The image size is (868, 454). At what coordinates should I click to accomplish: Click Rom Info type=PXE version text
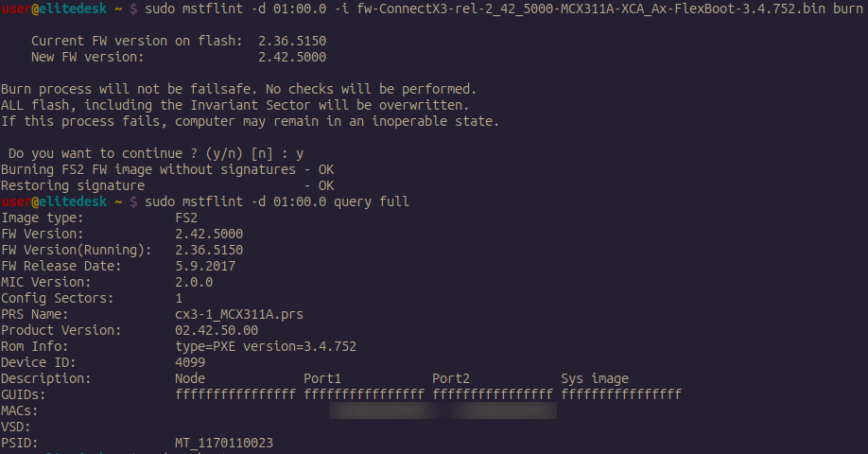(266, 346)
